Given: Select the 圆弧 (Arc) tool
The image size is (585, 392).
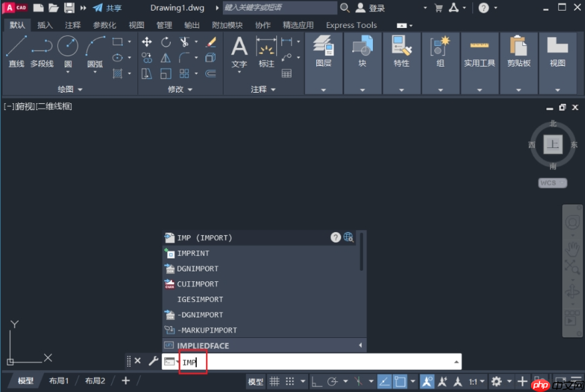Looking at the screenshot, I should click(x=95, y=52).
